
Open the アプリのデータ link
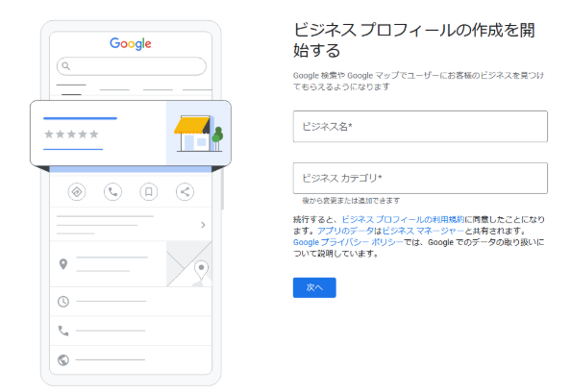pos(346,231)
